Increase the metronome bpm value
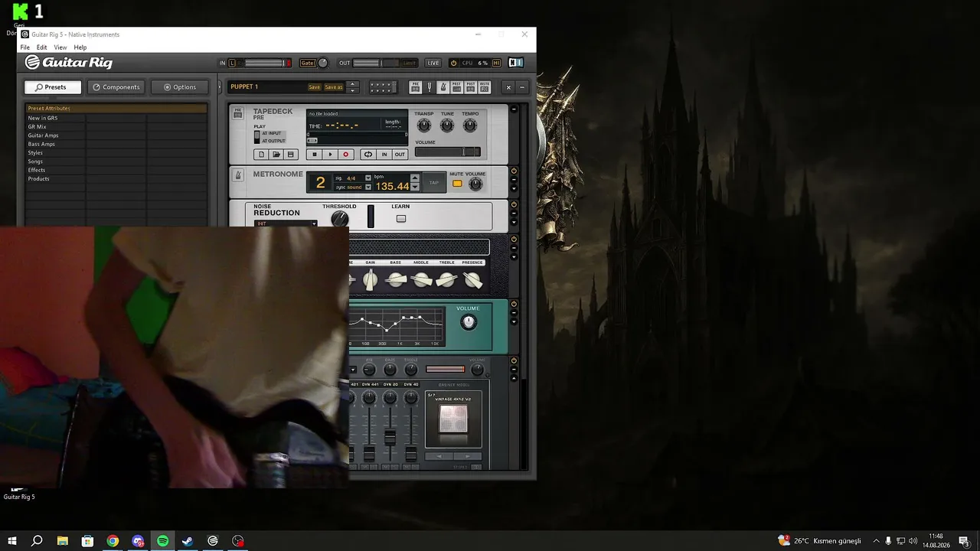 (415, 179)
